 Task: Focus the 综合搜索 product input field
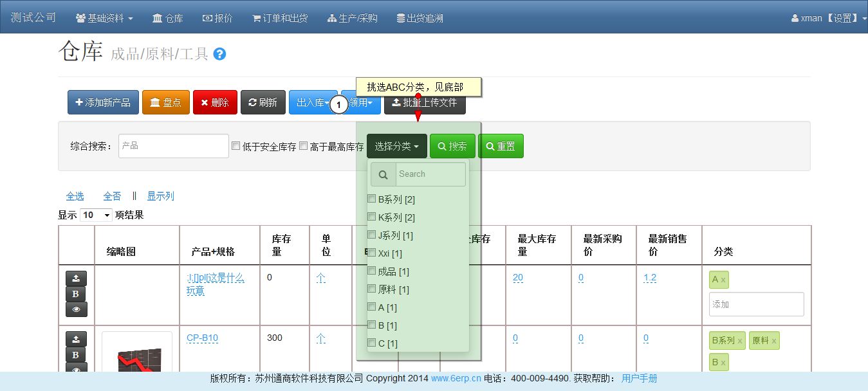coord(174,146)
